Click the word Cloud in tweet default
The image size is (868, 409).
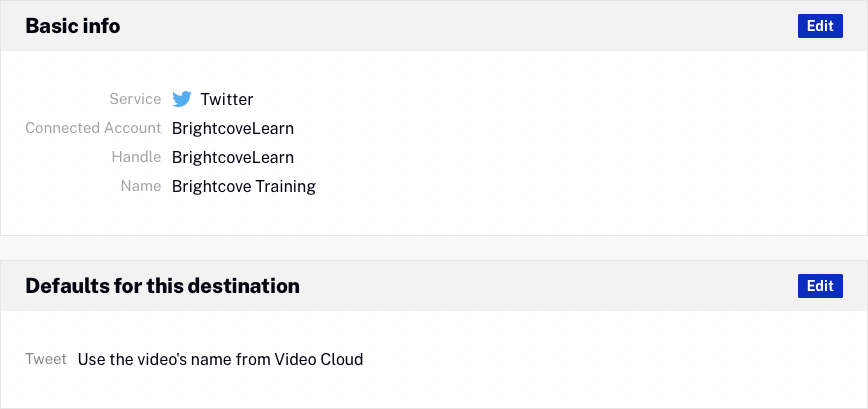point(341,359)
